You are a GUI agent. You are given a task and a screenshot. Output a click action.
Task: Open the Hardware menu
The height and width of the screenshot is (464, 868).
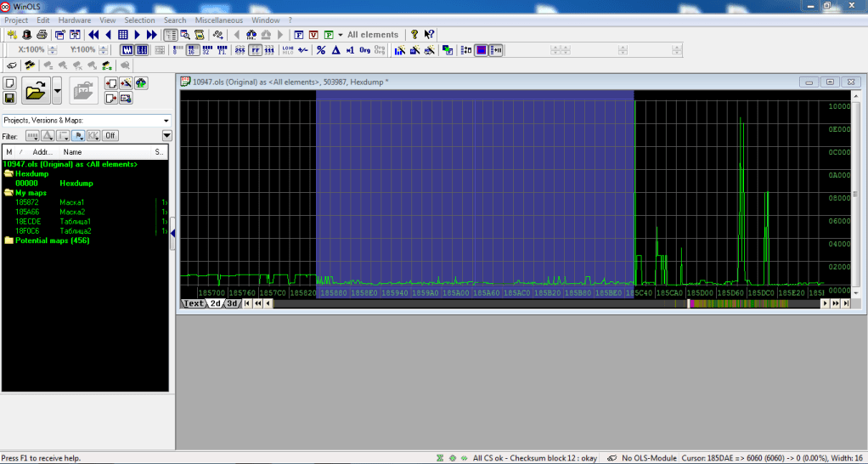point(75,20)
